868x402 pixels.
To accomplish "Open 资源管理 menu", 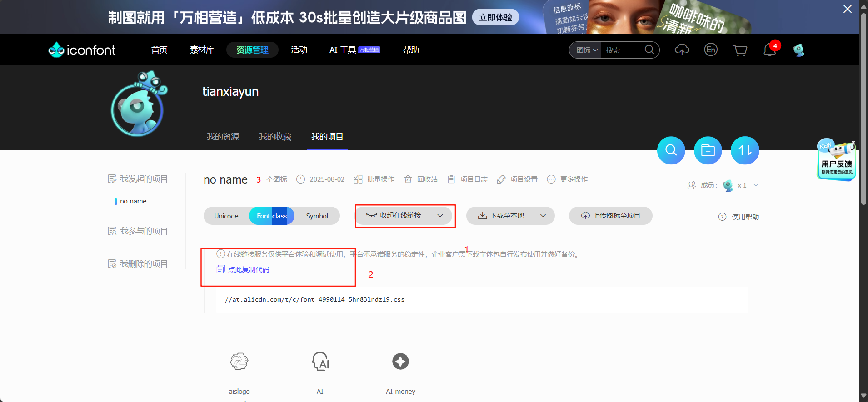I will [x=252, y=50].
